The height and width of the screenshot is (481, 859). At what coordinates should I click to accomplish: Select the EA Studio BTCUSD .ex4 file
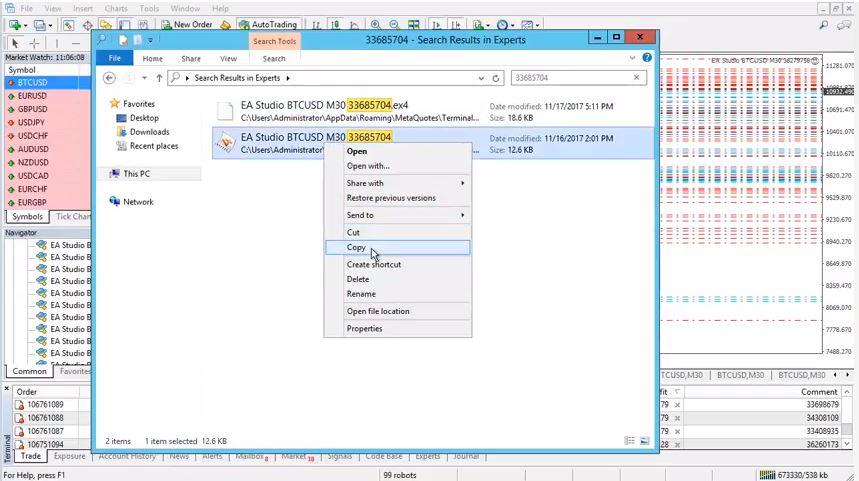point(324,106)
